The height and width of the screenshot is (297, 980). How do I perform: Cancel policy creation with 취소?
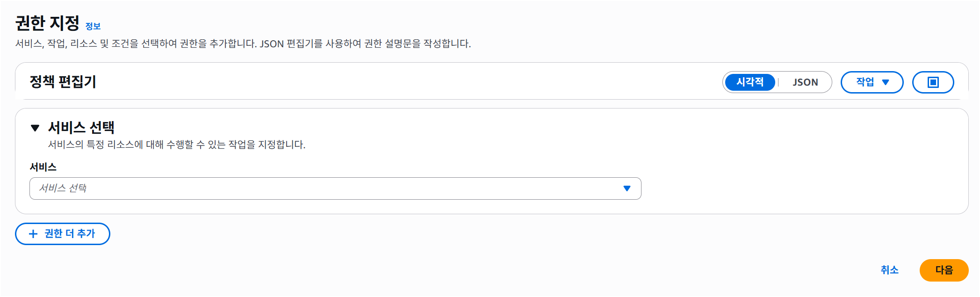pos(889,270)
